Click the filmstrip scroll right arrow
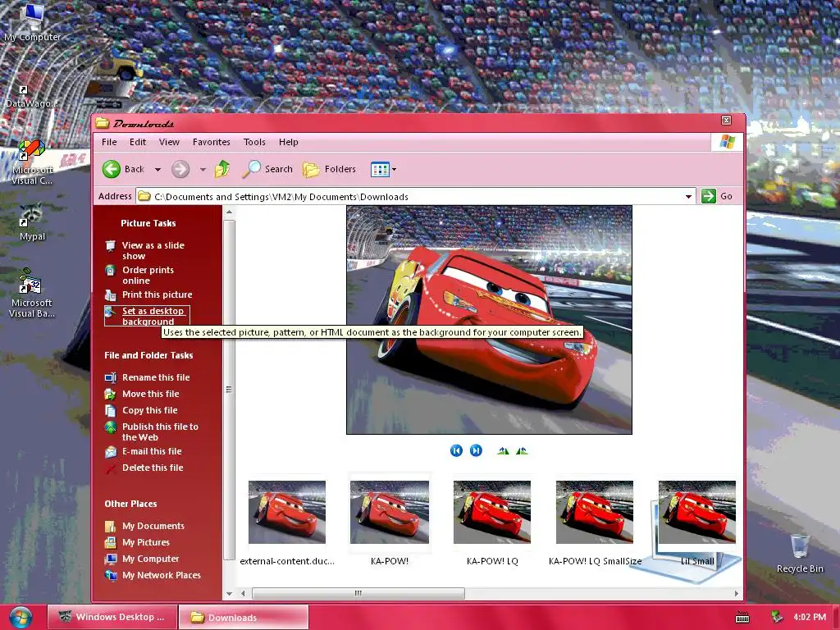 click(737, 593)
